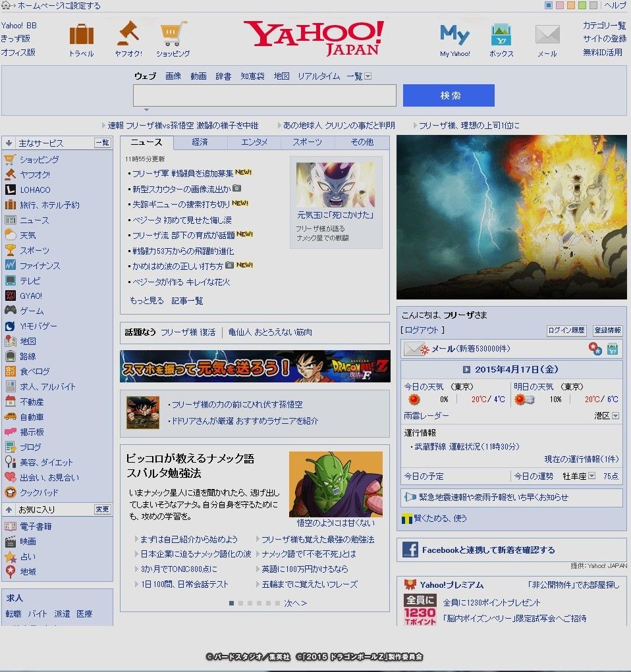Click in the web search input field
631x672 pixels.
(x=264, y=95)
